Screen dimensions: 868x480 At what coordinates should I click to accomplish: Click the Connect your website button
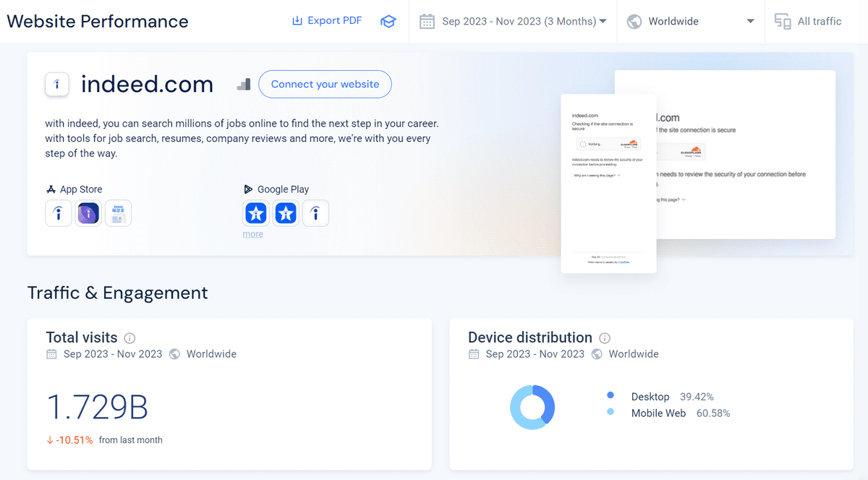pyautogui.click(x=325, y=84)
